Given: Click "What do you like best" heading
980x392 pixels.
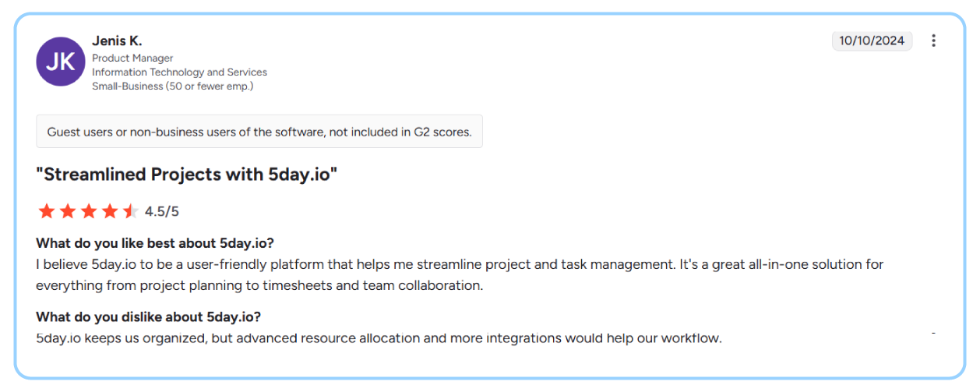Looking at the screenshot, I should click(155, 242).
